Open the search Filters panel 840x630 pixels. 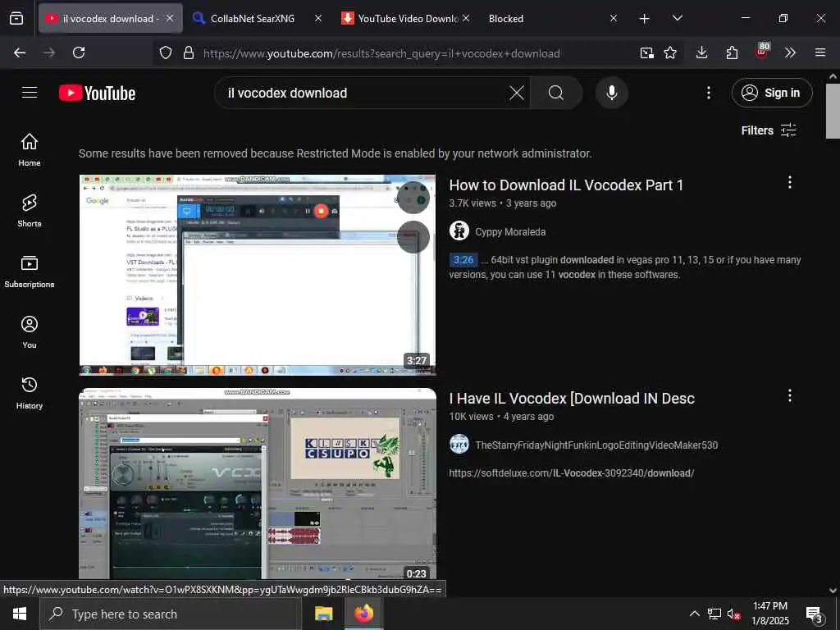click(x=769, y=130)
